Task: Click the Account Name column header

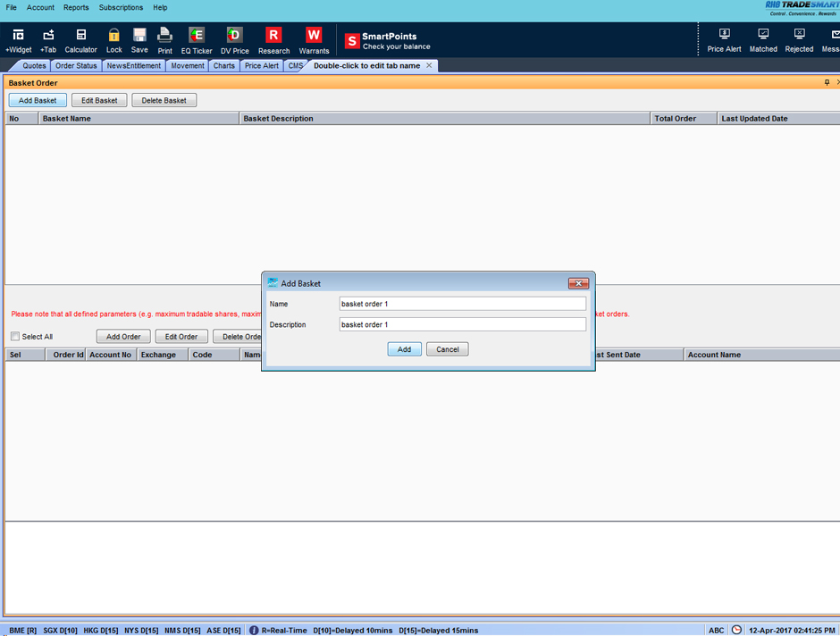Action: pyautogui.click(x=761, y=355)
